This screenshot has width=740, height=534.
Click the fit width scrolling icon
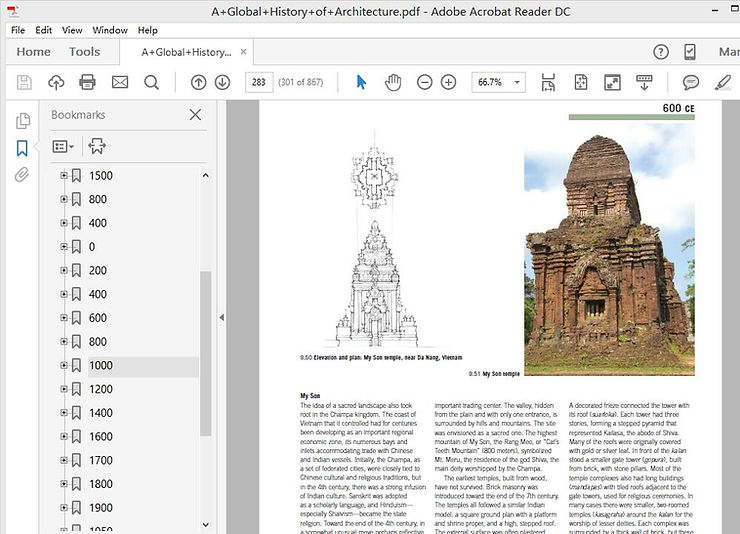click(x=548, y=83)
